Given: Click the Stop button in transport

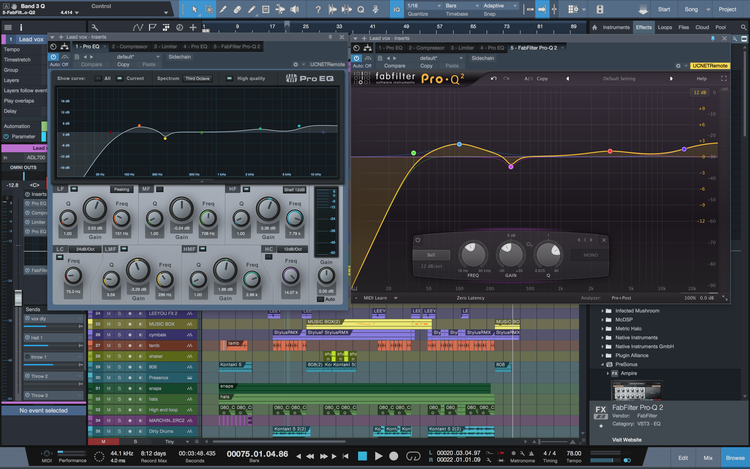Looking at the screenshot, I should pyautogui.click(x=363, y=456).
